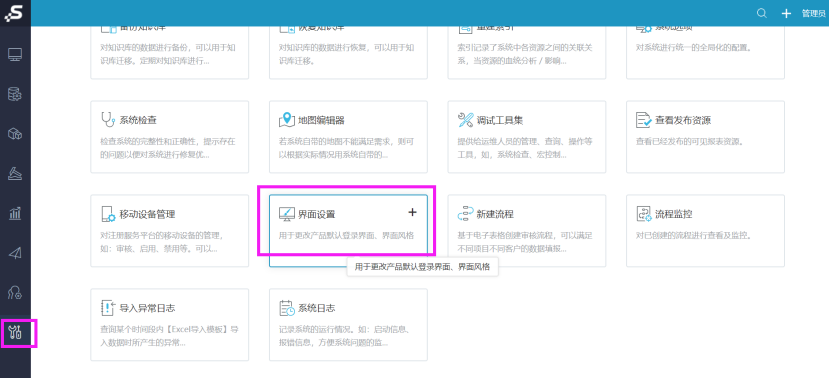Click description '查询某个时间段内【Excel导入模板】'
This screenshot has width=830, height=378.
point(169,336)
